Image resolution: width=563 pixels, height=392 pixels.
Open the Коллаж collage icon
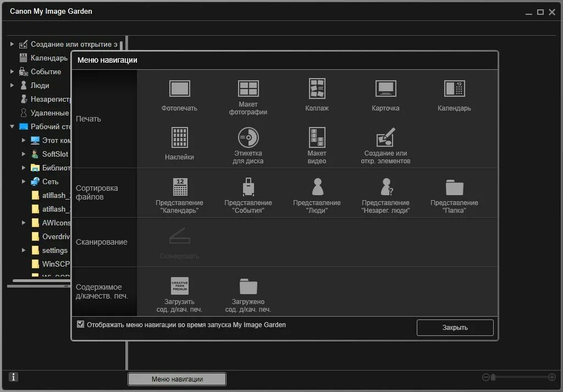point(317,89)
